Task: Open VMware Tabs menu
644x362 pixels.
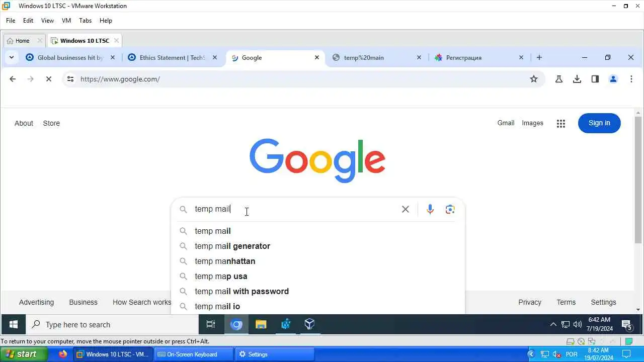Action: [x=86, y=21]
